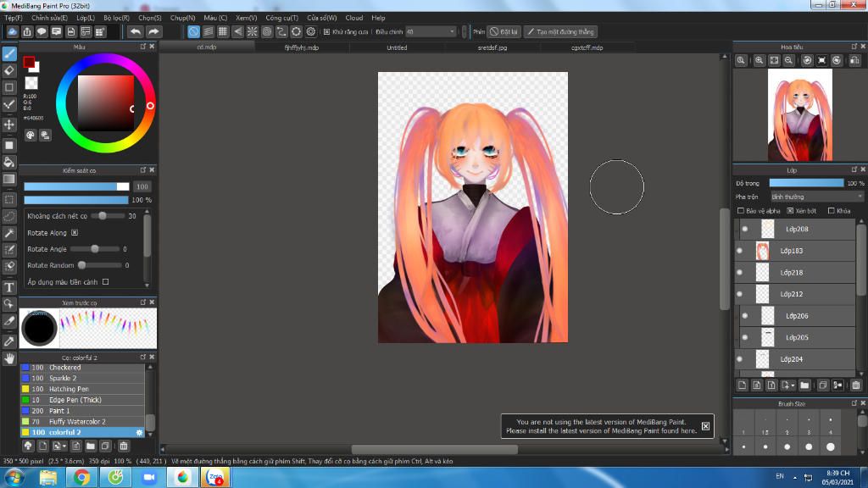Viewport: 868px width, 488px height.
Task: Click the navigator preview thumbnail
Action: (800, 115)
